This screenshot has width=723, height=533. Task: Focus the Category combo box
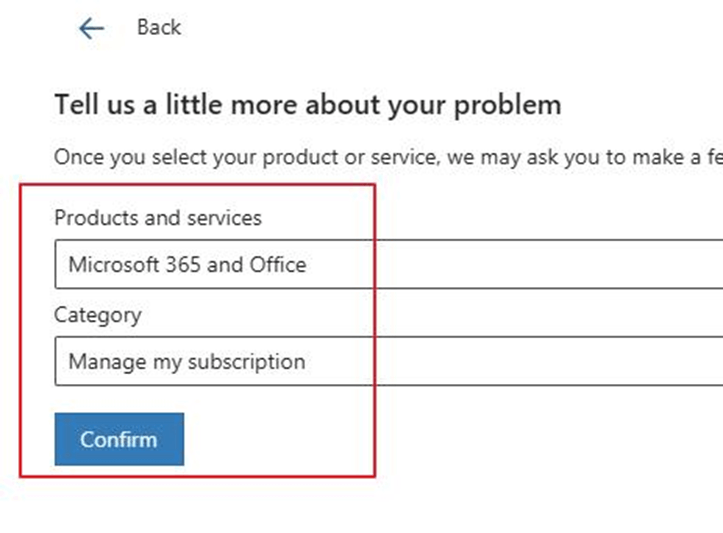point(389,361)
